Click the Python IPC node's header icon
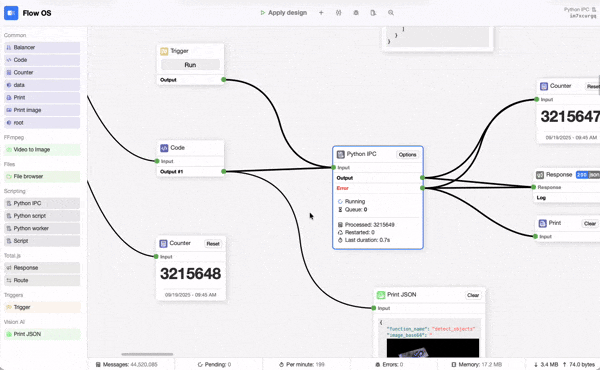Screen dimensions: 600x370 pyautogui.click(x=341, y=154)
